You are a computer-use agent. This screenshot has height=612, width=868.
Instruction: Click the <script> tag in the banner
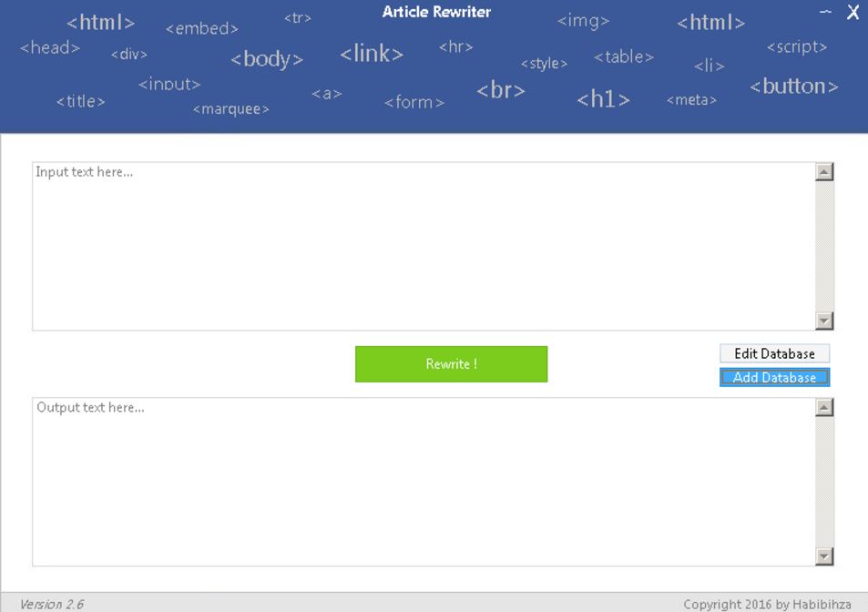796,46
